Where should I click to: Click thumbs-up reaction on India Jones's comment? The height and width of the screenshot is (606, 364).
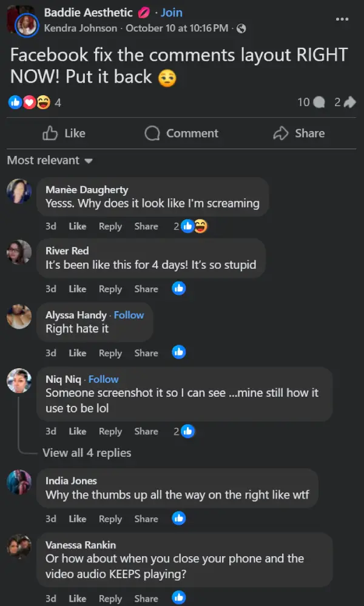pos(178,518)
